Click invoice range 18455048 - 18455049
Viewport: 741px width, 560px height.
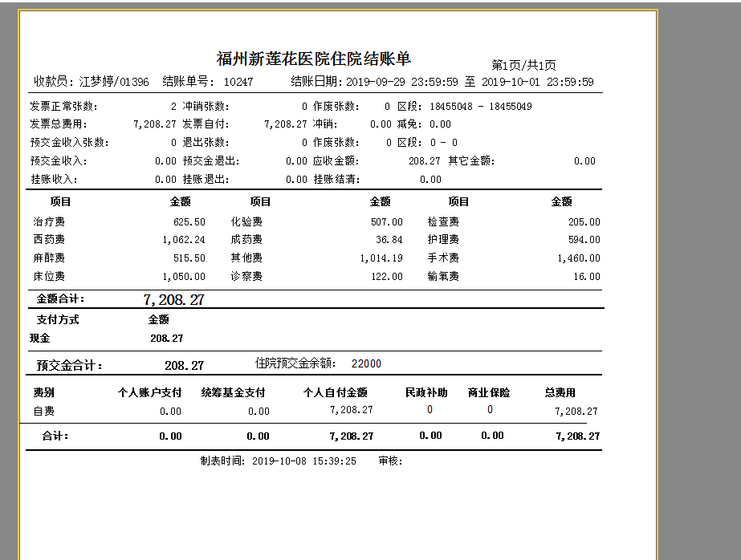(481, 106)
